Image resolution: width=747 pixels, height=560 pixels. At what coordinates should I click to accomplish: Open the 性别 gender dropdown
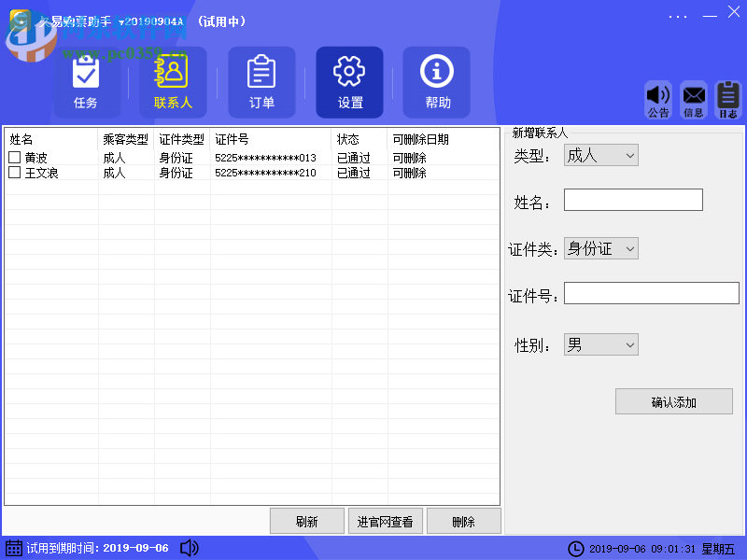click(x=630, y=344)
